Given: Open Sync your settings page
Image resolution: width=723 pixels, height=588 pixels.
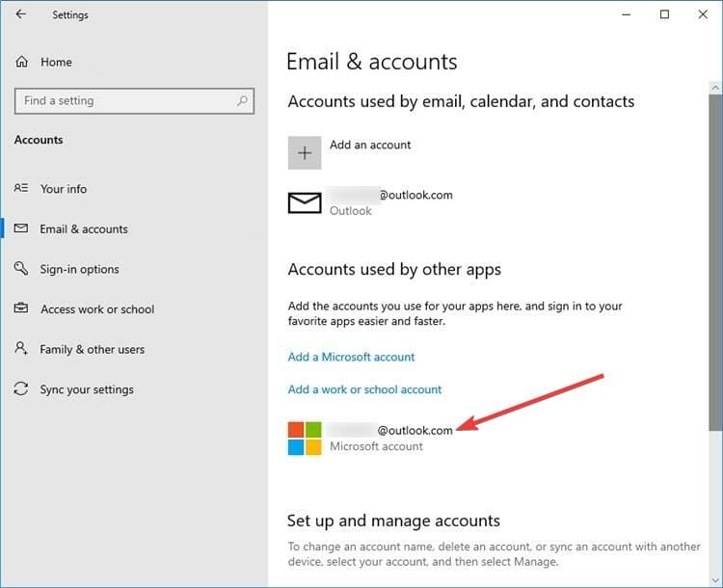Looking at the screenshot, I should click(x=87, y=389).
